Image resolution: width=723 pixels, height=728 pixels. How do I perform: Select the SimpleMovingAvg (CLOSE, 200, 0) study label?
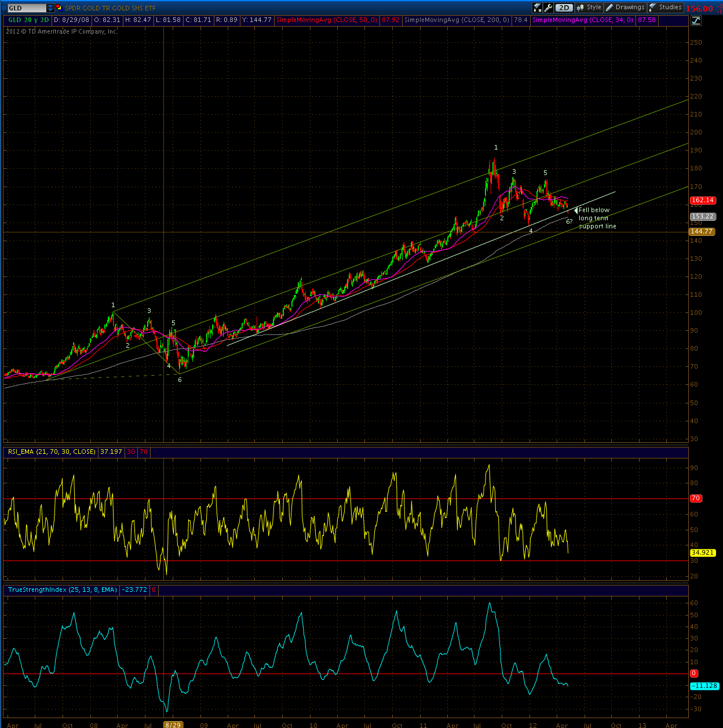[457, 20]
